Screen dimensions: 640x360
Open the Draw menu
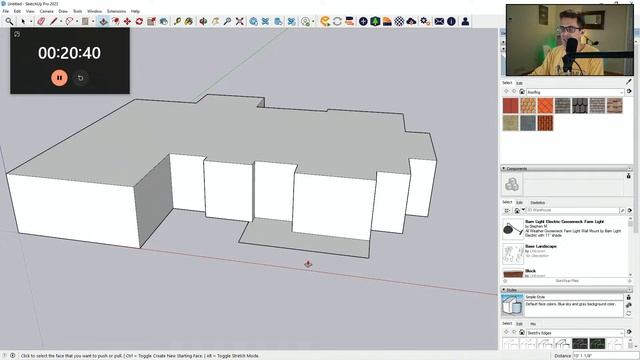pyautogui.click(x=63, y=11)
